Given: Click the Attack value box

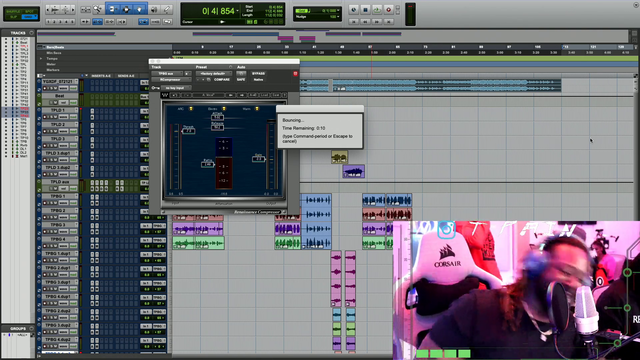Looking at the screenshot, I should 217,118.
